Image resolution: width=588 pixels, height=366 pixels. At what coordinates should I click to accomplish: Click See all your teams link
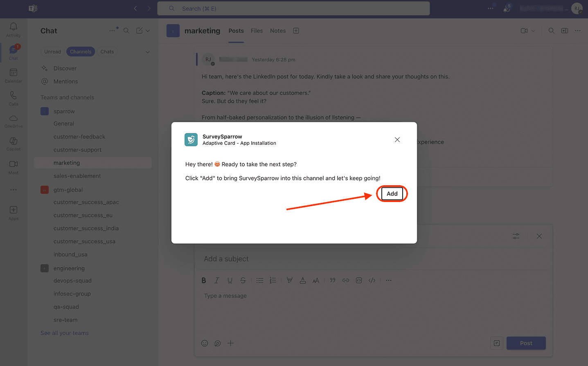pos(65,333)
